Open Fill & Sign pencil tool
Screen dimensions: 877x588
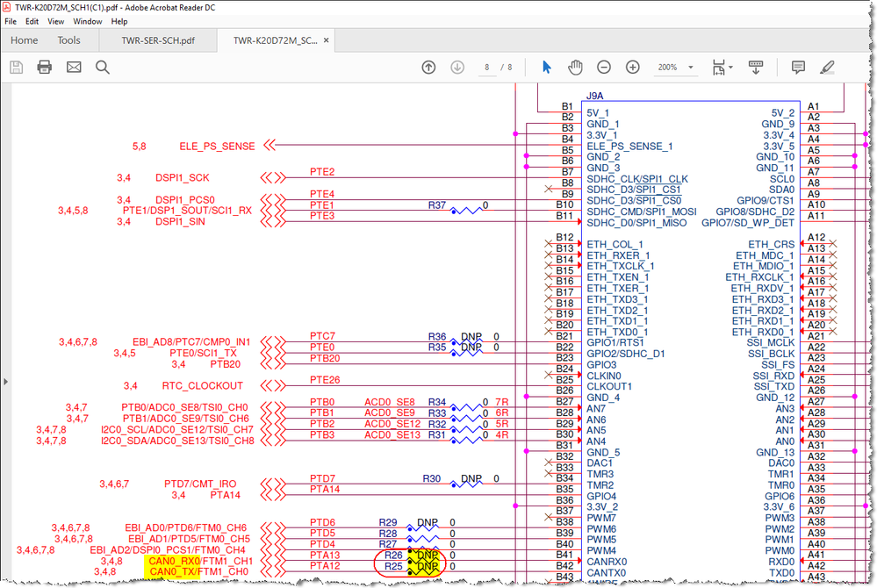(x=826, y=67)
